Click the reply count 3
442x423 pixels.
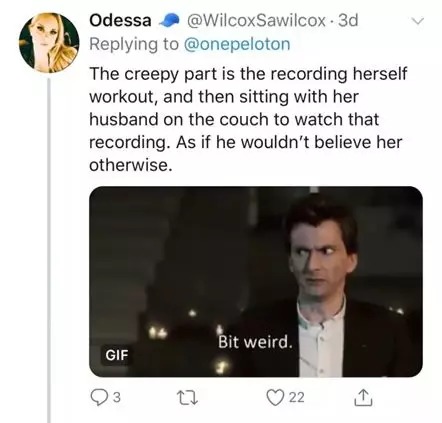[116, 397]
